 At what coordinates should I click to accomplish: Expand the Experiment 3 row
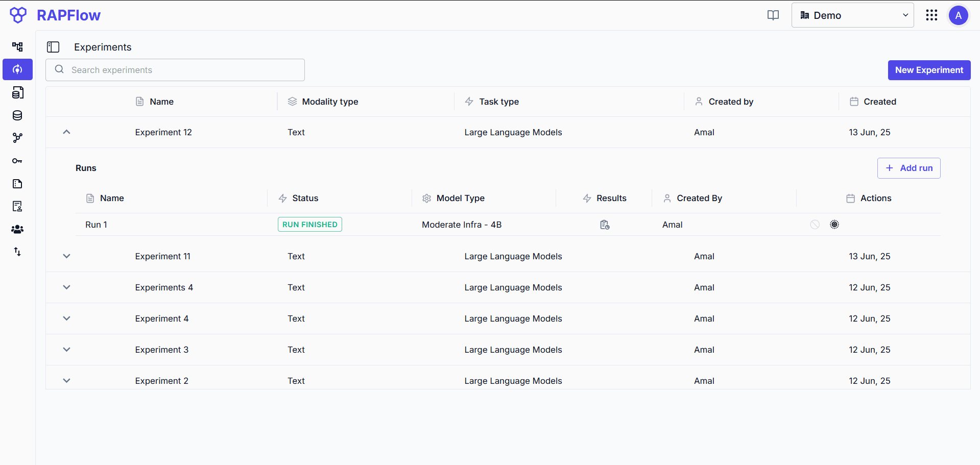pyautogui.click(x=66, y=350)
